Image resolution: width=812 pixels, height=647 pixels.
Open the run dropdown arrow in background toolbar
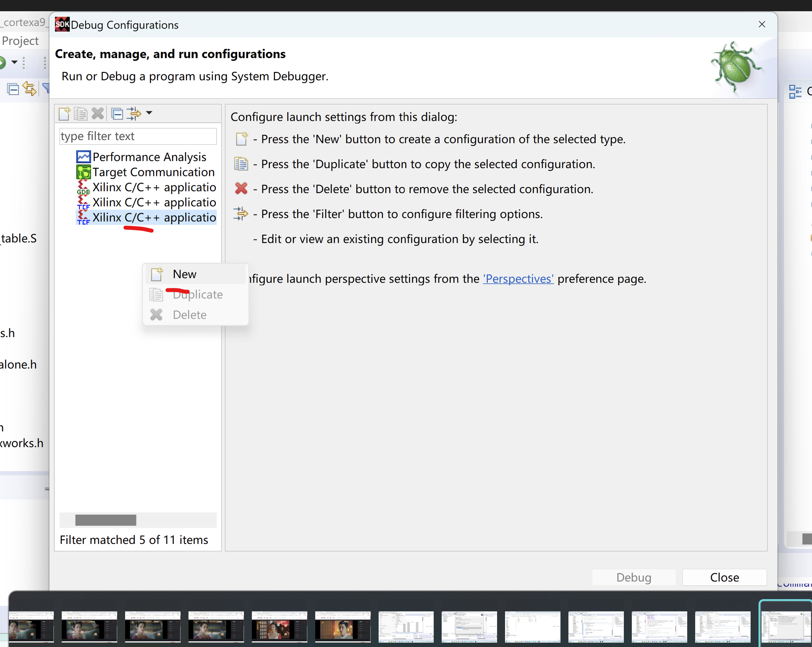click(14, 62)
